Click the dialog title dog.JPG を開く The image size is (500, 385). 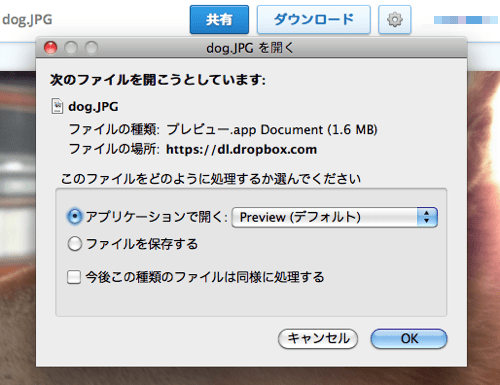click(250, 48)
